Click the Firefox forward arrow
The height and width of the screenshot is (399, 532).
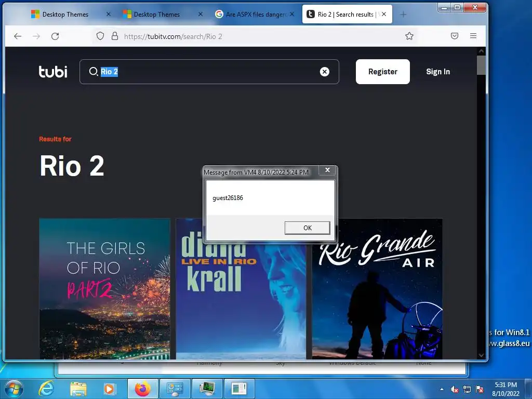[x=36, y=36]
